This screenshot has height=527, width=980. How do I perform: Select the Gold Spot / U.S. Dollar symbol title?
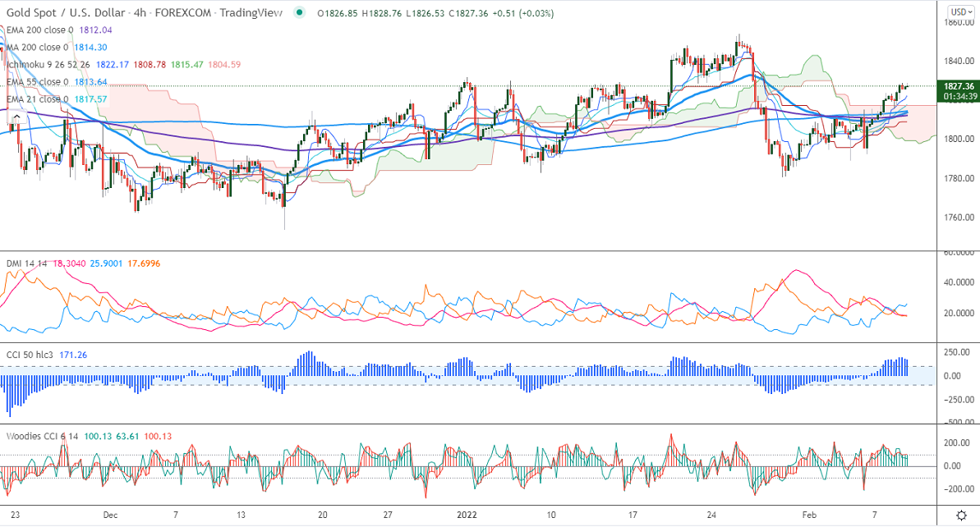[66, 12]
